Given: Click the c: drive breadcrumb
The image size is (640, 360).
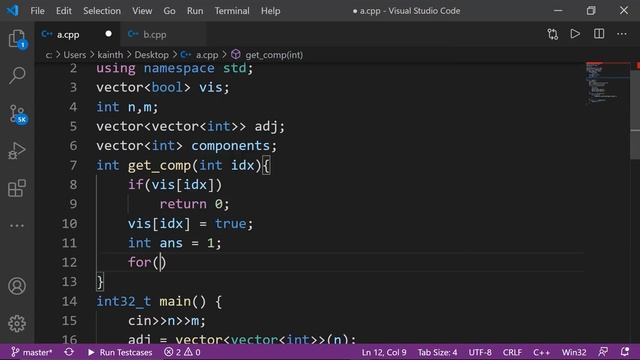Looking at the screenshot, I should pos(49,55).
